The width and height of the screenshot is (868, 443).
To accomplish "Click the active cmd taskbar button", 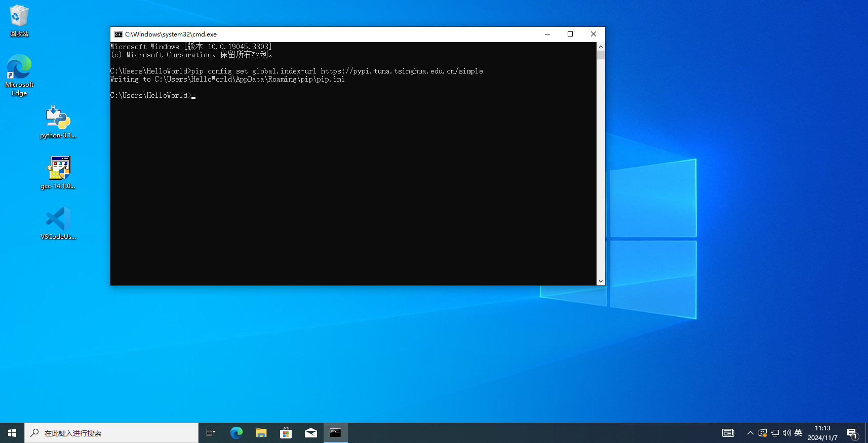I will click(336, 433).
